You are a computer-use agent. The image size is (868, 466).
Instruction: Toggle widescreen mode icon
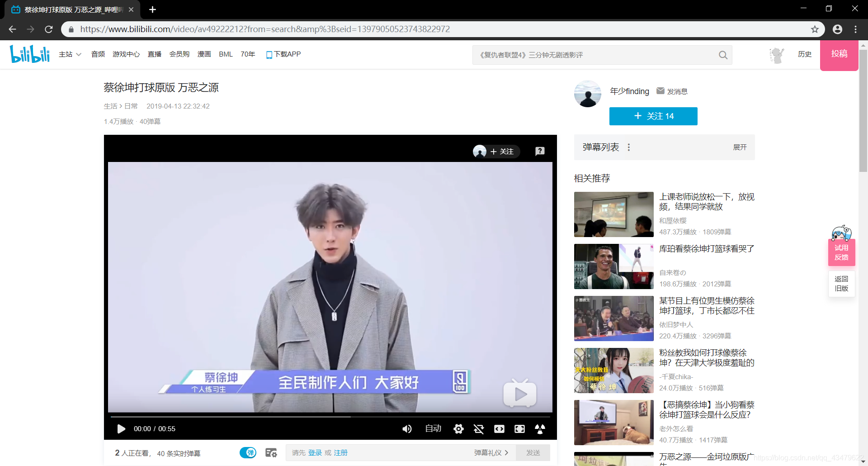click(x=499, y=428)
